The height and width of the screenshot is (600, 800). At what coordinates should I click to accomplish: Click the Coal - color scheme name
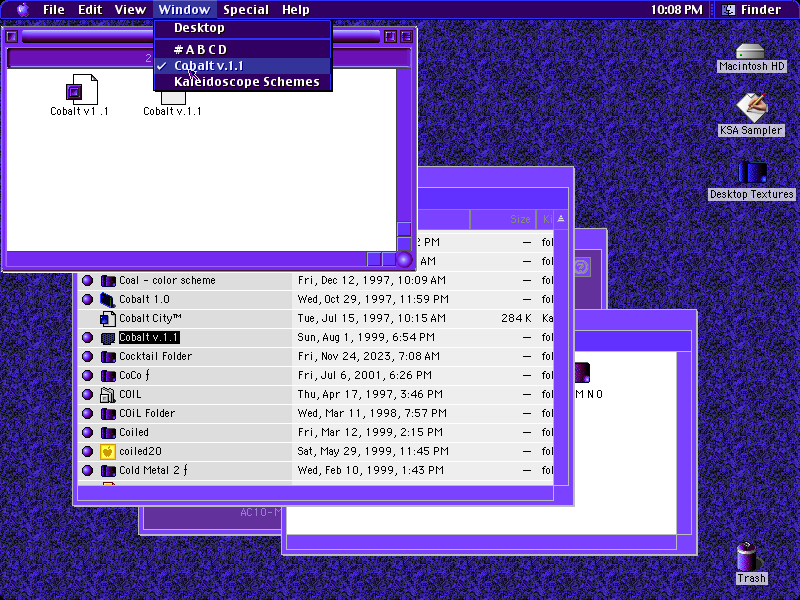click(x=167, y=281)
